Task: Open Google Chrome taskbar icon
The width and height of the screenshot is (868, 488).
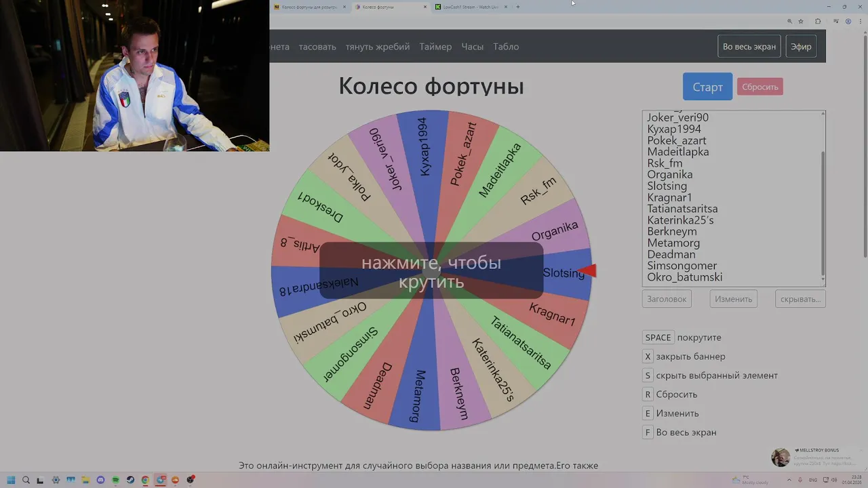Action: (145, 480)
